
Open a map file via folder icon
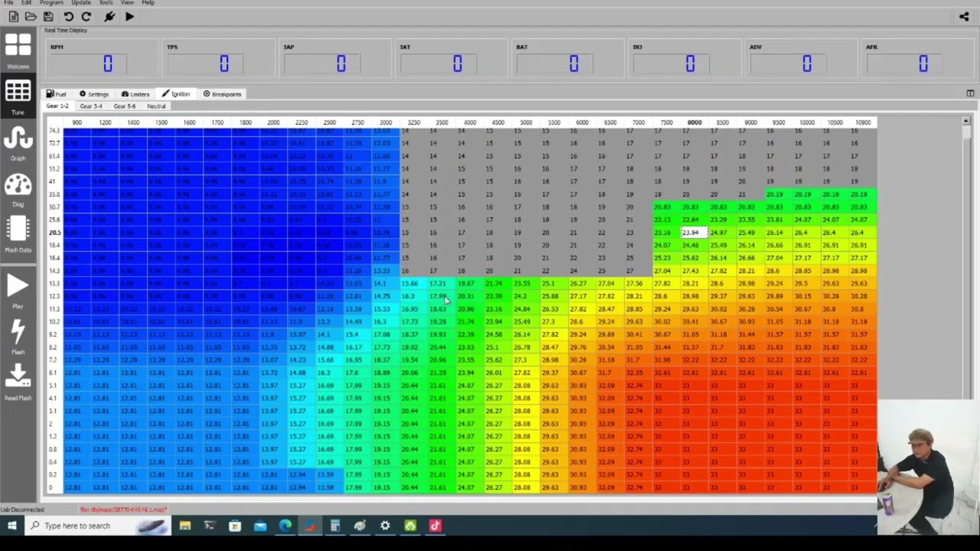point(31,16)
